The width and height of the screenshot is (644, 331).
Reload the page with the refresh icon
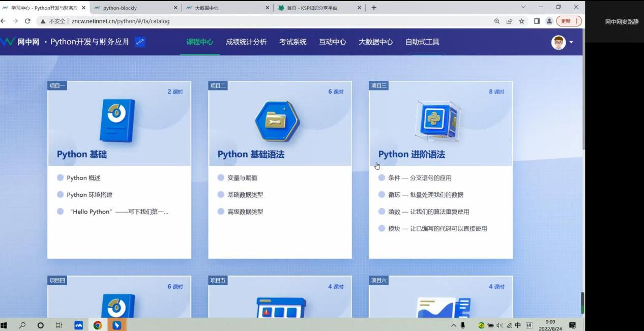point(28,21)
